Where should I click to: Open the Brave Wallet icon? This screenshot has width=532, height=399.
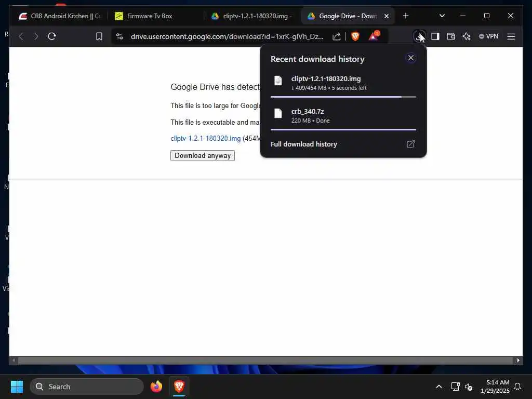[450, 36]
